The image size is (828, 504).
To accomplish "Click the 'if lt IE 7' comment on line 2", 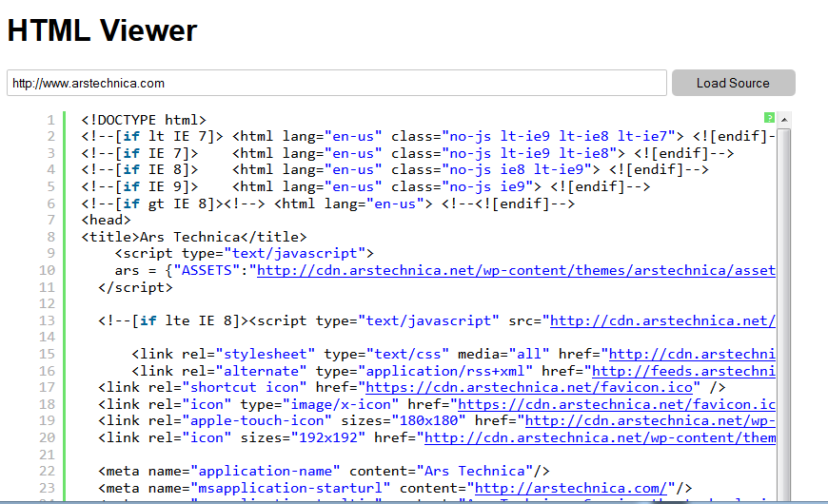I will [x=152, y=137].
